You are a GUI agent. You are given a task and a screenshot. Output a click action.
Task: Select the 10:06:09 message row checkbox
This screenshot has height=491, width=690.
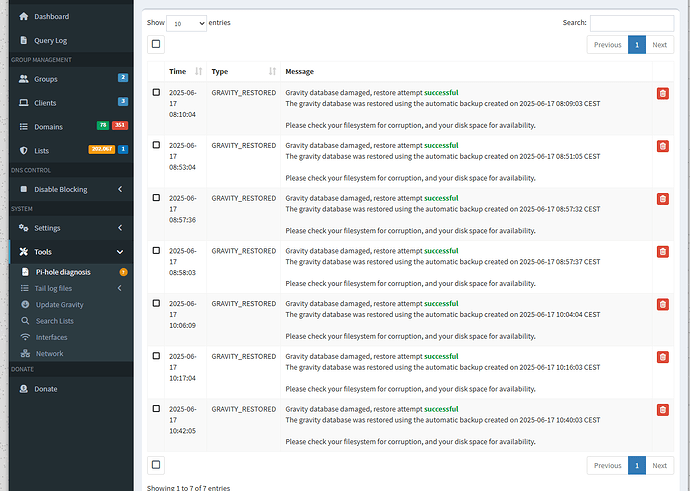pyautogui.click(x=156, y=303)
